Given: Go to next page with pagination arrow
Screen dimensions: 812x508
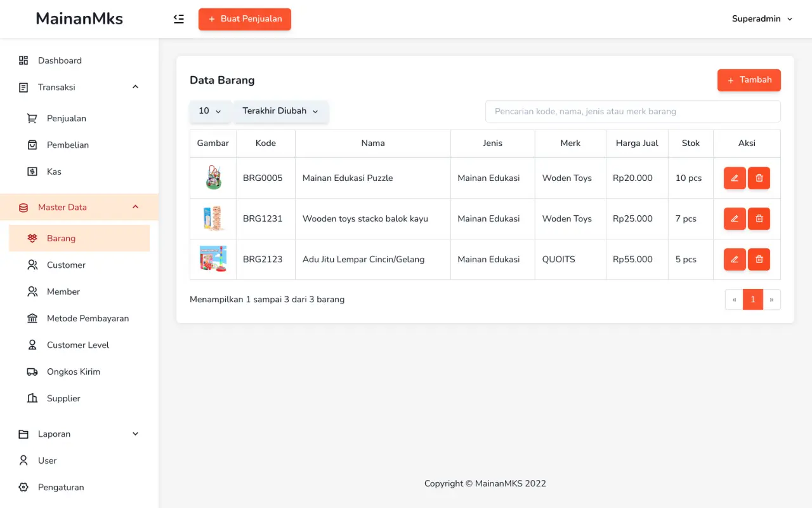Looking at the screenshot, I should coord(772,300).
